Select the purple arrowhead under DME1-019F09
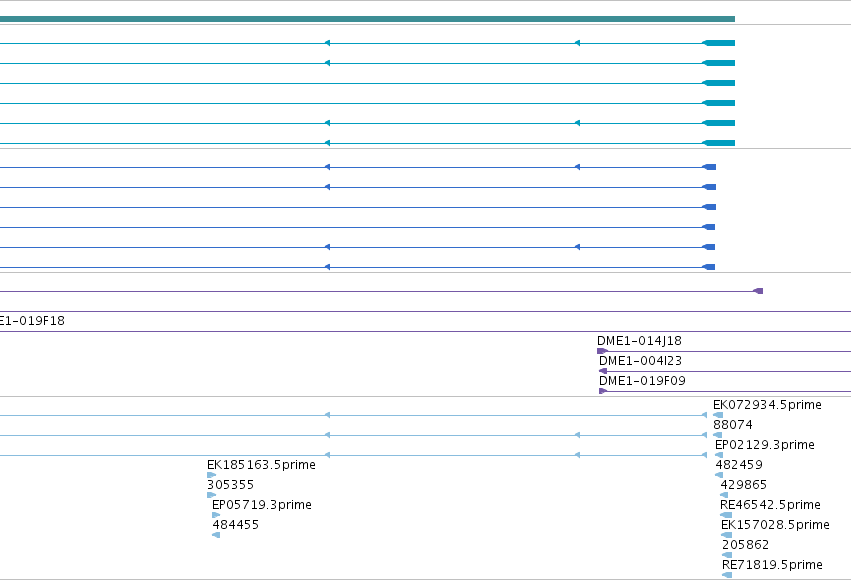This screenshot has width=851, height=580. tap(603, 391)
